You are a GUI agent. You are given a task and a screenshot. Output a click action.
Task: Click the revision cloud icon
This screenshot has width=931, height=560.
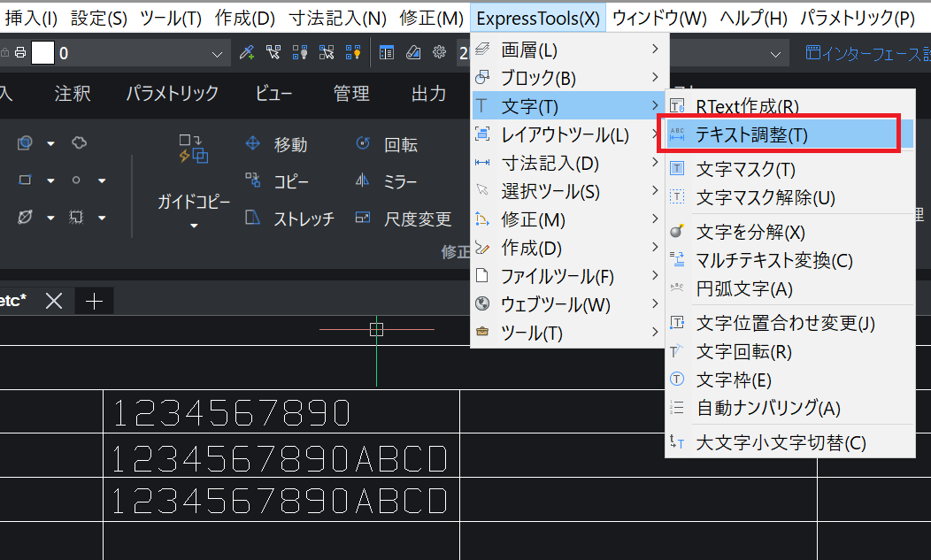pos(79,142)
